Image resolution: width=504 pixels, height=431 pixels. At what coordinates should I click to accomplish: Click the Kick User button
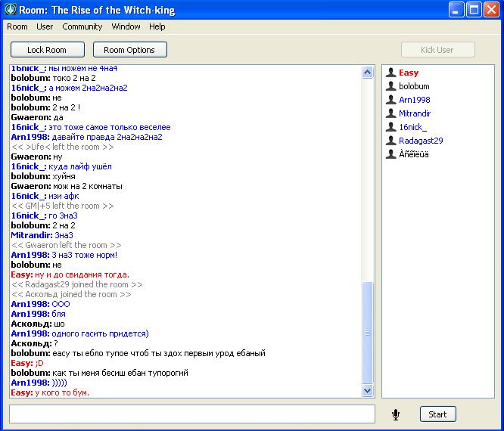[x=438, y=50]
